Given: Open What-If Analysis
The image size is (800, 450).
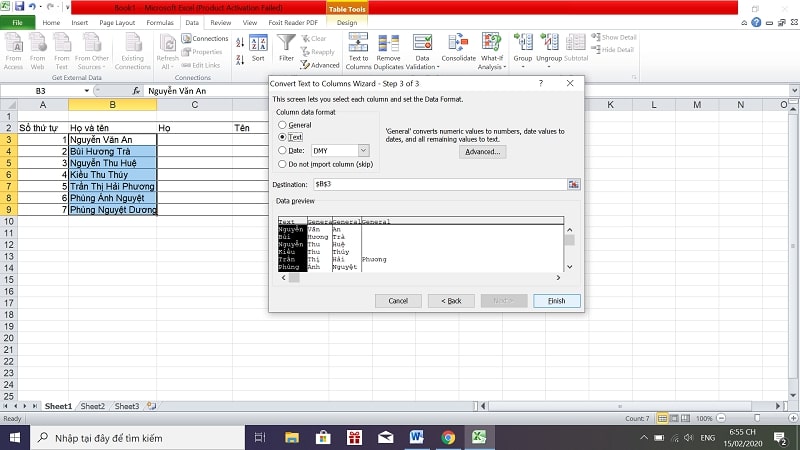Looking at the screenshot, I should (x=491, y=52).
